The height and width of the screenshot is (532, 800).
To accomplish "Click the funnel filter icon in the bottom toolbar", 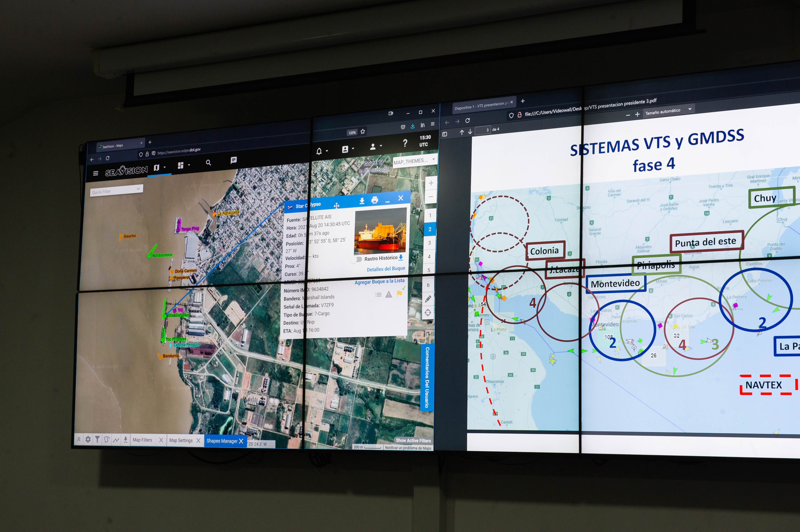I will click(97, 439).
